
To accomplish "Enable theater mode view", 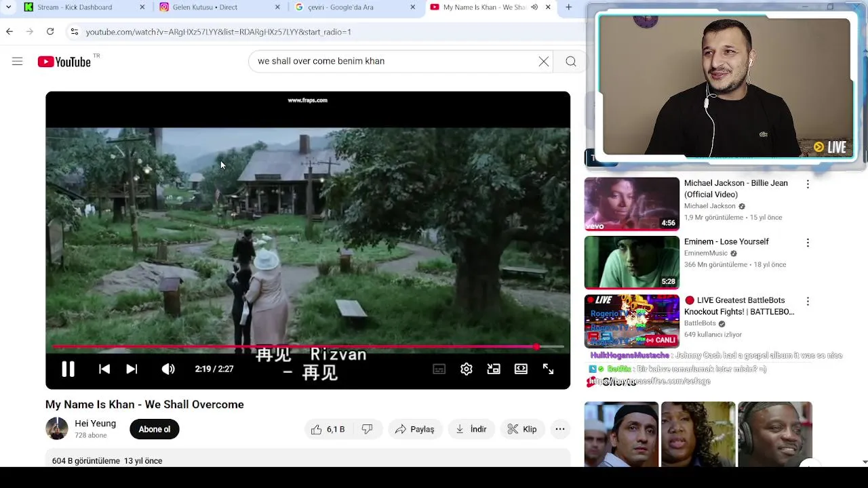I will point(521,369).
